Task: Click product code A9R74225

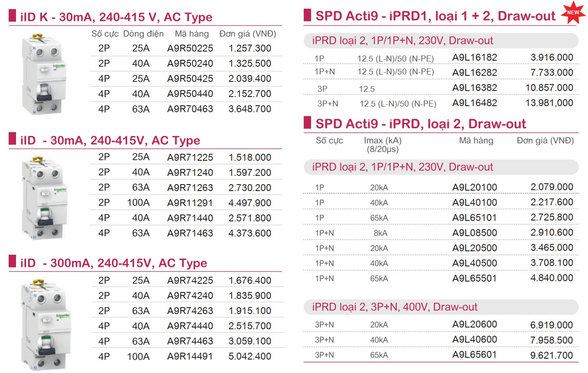Action: point(190,281)
